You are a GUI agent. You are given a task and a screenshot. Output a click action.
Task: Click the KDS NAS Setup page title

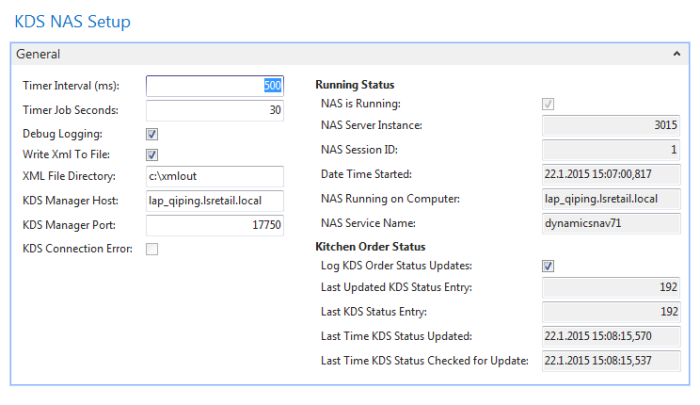[x=72, y=21]
